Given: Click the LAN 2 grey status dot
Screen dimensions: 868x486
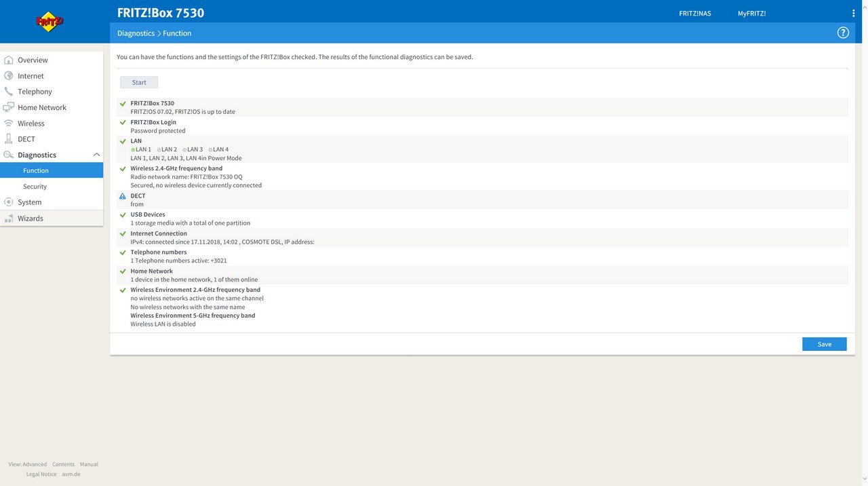Looking at the screenshot, I should [159, 149].
